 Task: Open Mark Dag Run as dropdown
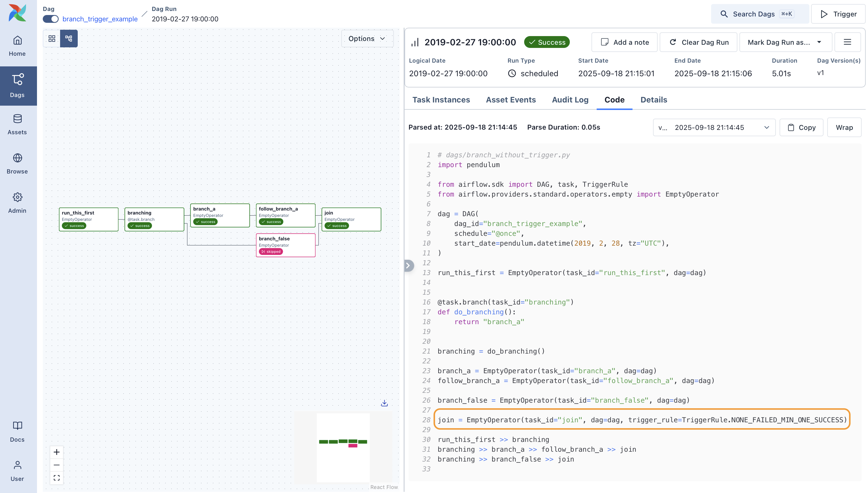point(785,42)
